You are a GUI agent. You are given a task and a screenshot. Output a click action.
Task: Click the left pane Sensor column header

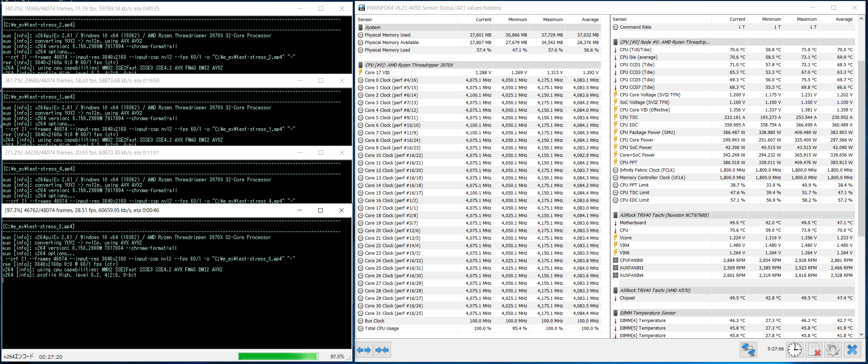407,19
